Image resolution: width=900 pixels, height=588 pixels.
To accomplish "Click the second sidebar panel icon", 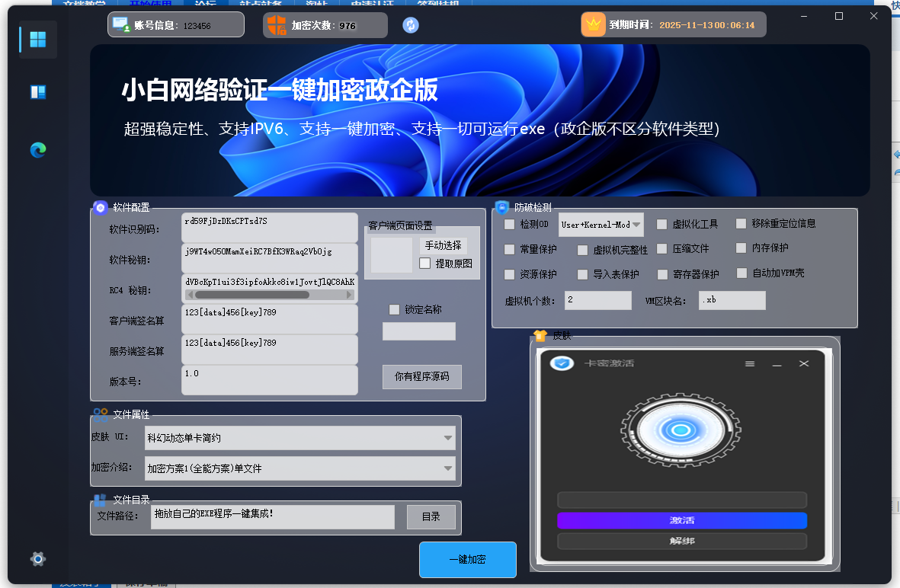I will click(38, 92).
